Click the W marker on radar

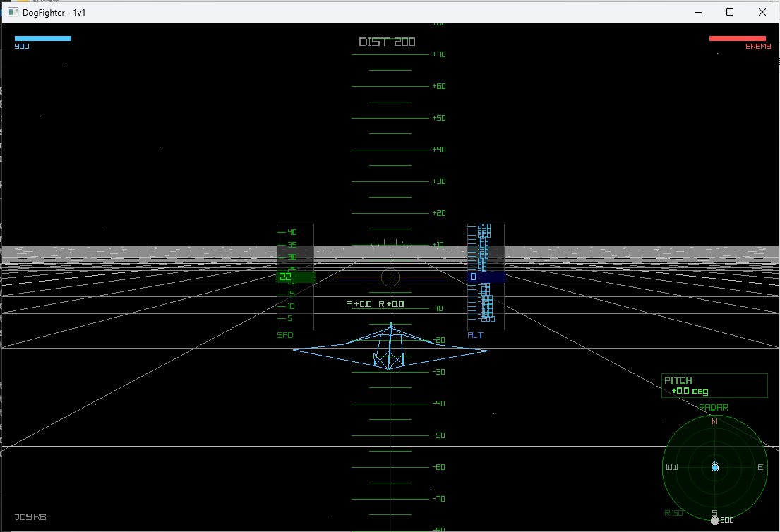click(x=672, y=467)
